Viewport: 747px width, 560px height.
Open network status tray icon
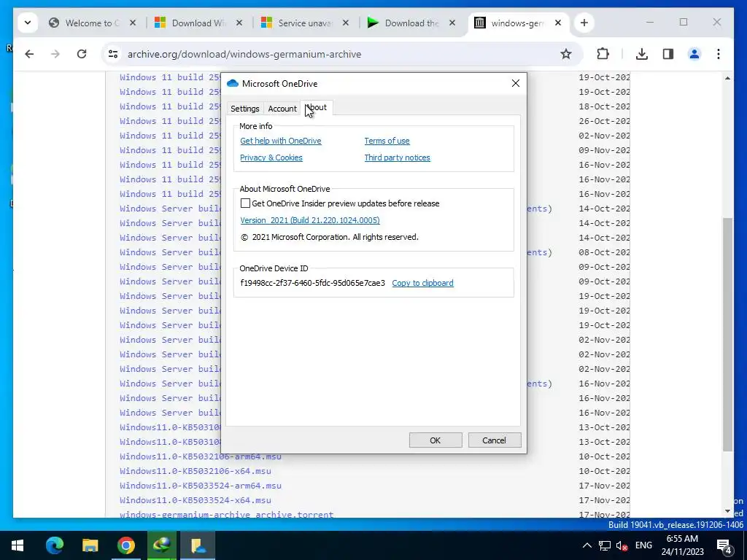click(x=605, y=545)
